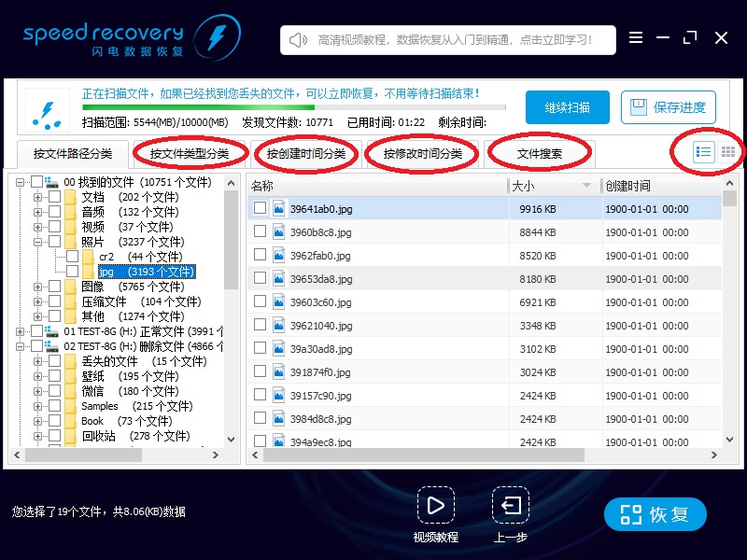Expand the 压缩文件 folder node
Screen dimensions: 747x560
(37, 301)
